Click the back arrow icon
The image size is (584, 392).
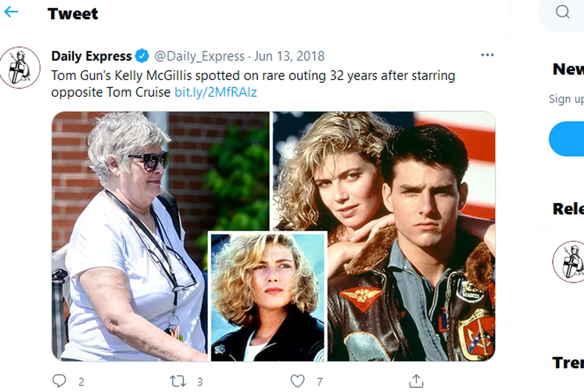(11, 12)
